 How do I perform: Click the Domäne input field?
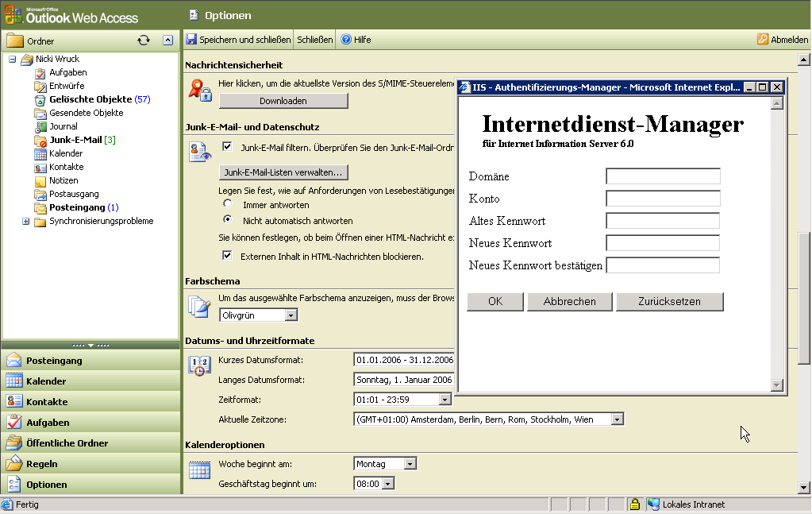663,176
